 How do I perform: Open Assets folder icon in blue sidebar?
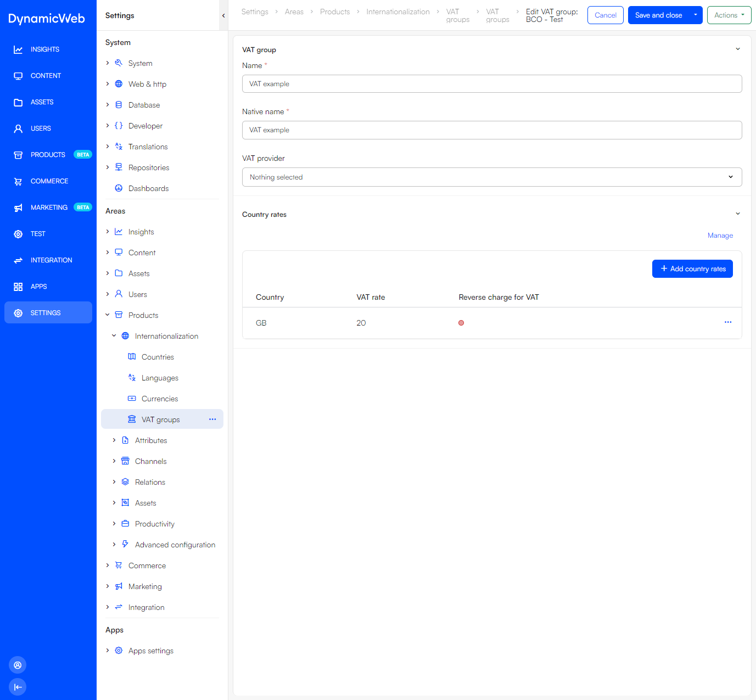[18, 102]
